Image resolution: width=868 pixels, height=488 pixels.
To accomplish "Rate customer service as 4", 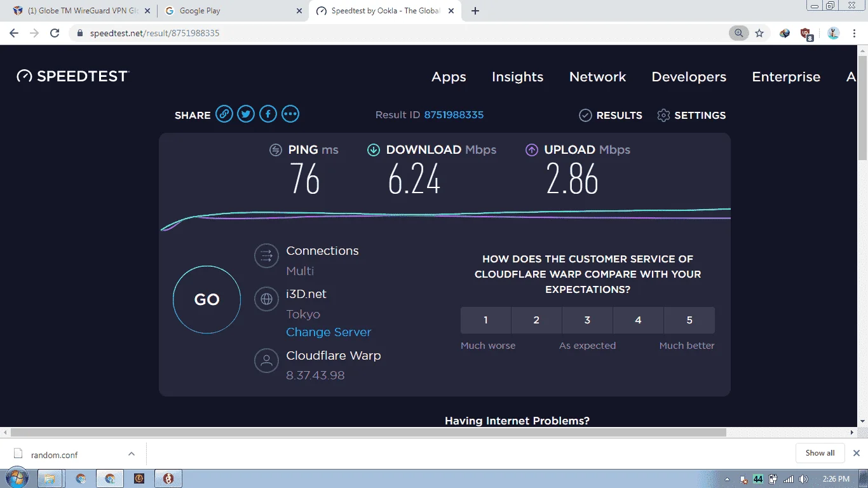I will [638, 320].
